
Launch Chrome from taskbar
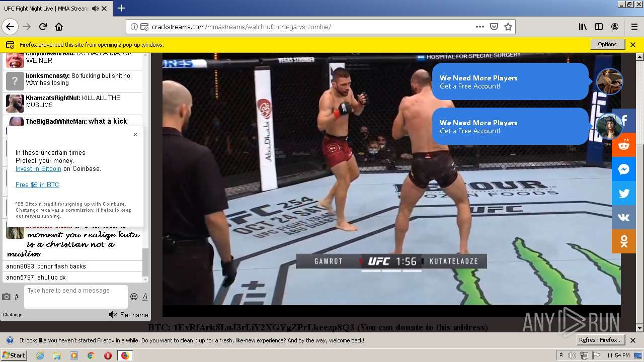pyautogui.click(x=91, y=355)
